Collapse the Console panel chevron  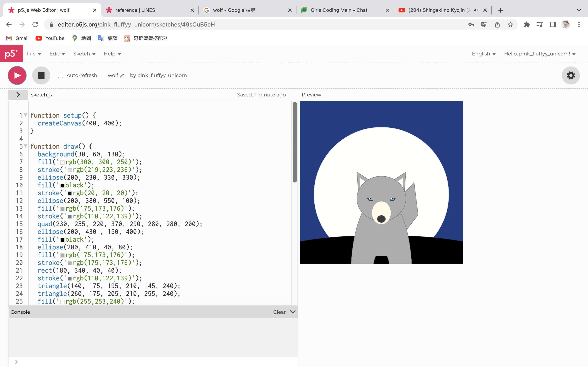click(x=293, y=312)
